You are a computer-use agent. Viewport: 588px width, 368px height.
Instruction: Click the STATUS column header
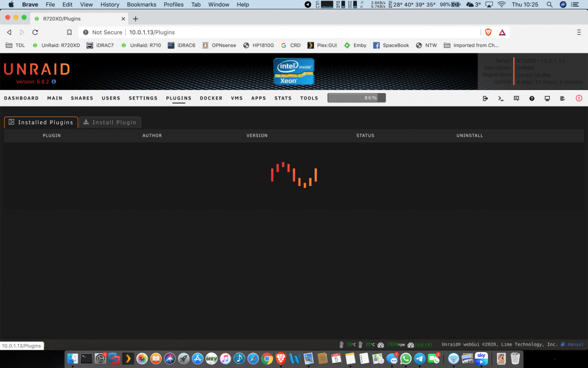pos(365,135)
